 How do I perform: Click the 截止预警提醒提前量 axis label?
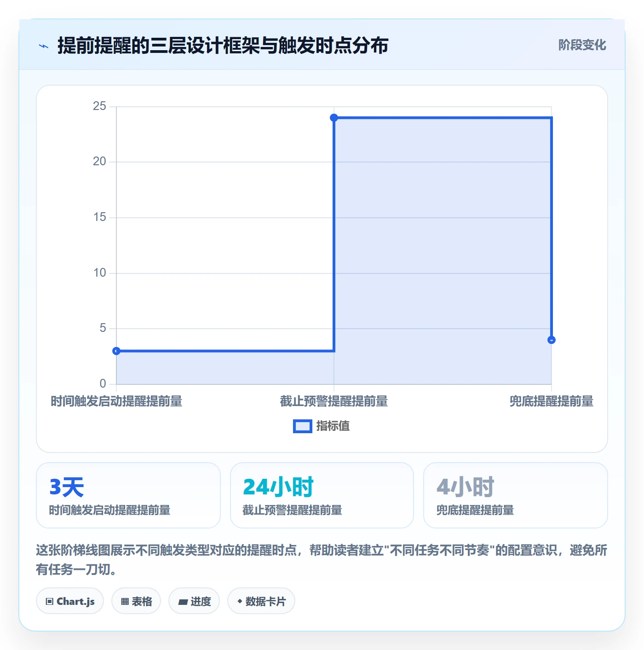pos(334,401)
